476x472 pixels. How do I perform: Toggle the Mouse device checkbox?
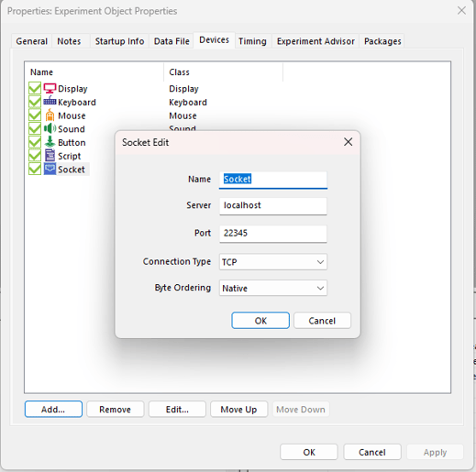35,115
